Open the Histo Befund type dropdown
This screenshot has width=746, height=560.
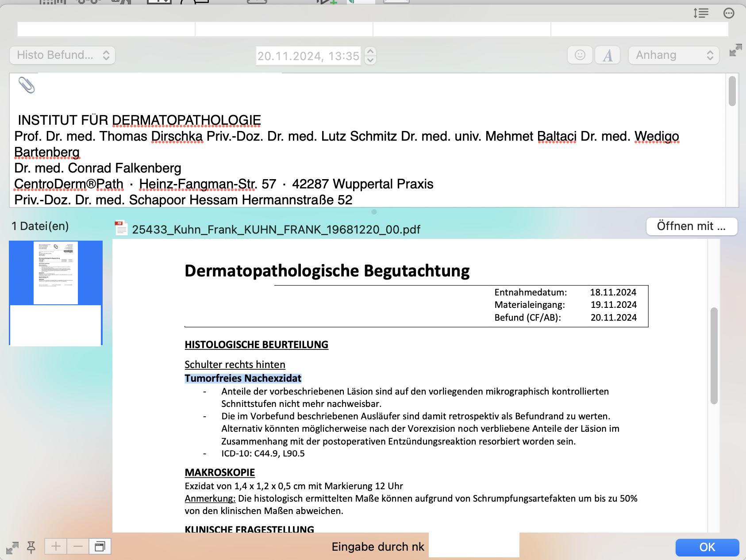(x=62, y=55)
